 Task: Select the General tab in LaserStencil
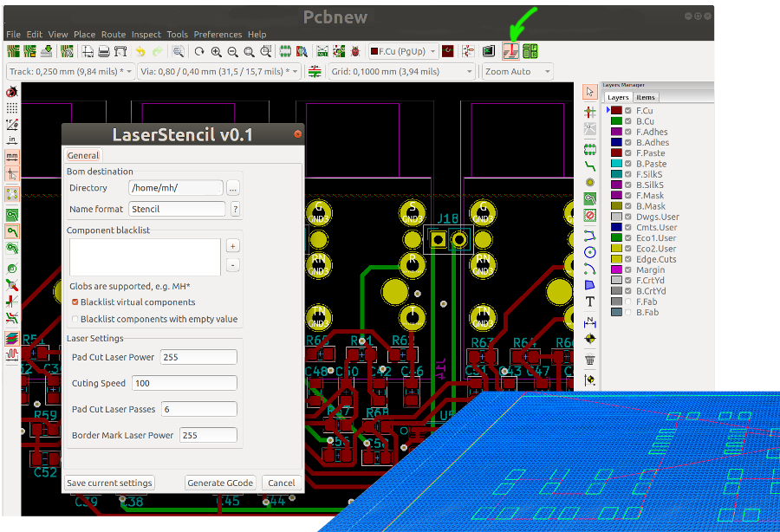pyautogui.click(x=83, y=156)
